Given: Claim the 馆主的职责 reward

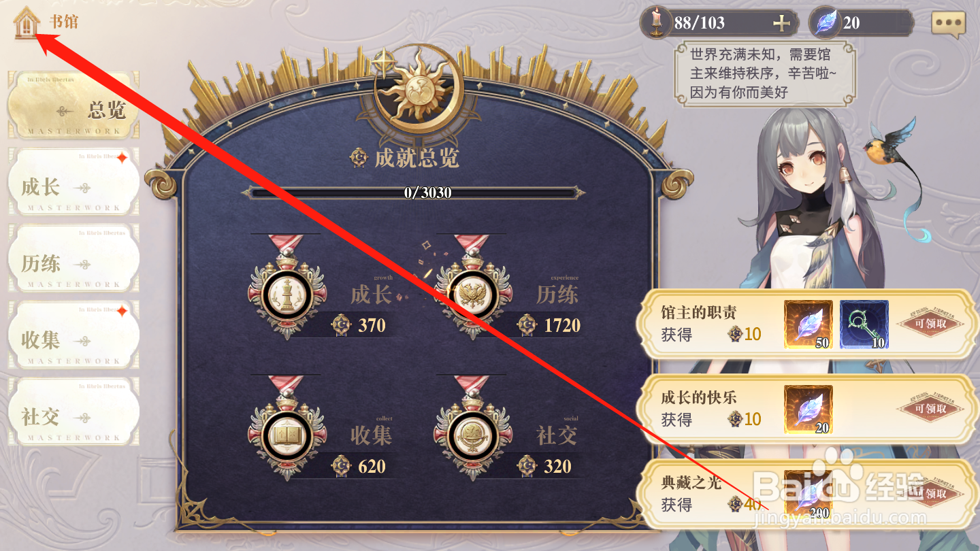Looking at the screenshot, I should (x=931, y=324).
